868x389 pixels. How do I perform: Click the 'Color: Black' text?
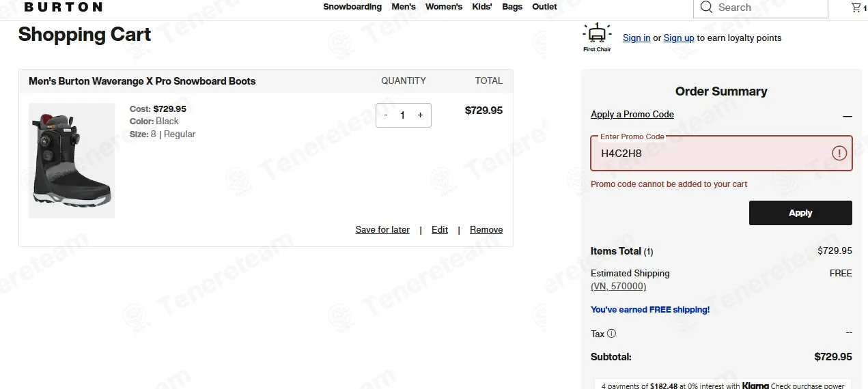pyautogui.click(x=154, y=121)
